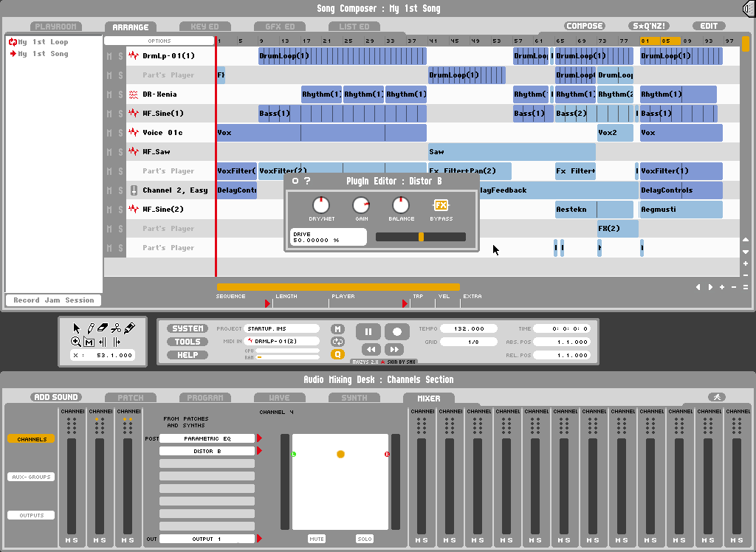Pause playback in the transport bar
This screenshot has height=552, width=756.
pyautogui.click(x=368, y=331)
